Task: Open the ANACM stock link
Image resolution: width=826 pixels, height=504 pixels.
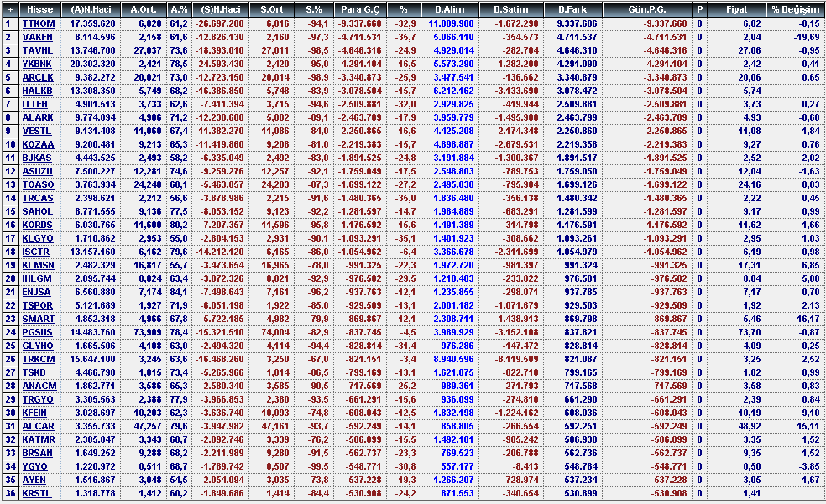Action: coord(39,386)
